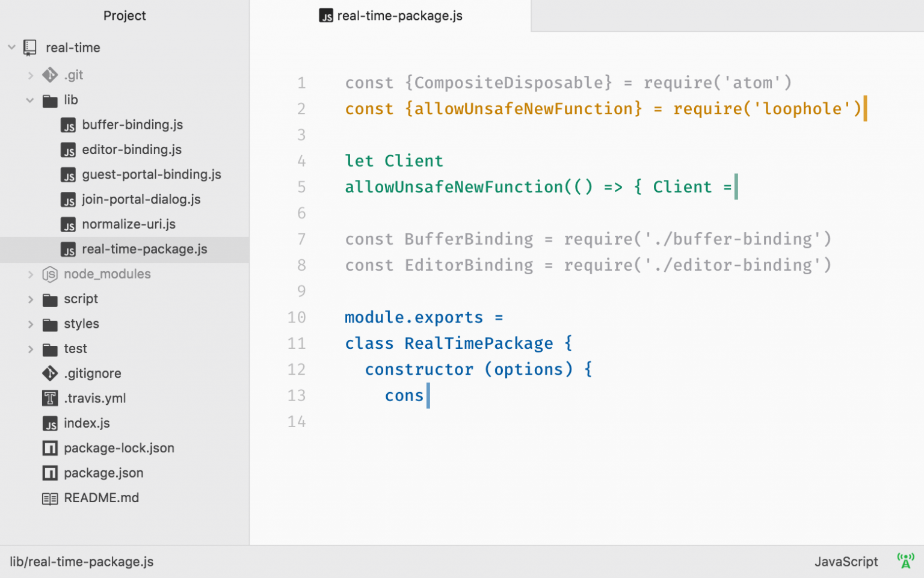The width and height of the screenshot is (924, 578).
Task: Open guest-portal-binding.js from the tree
Action: pos(152,174)
